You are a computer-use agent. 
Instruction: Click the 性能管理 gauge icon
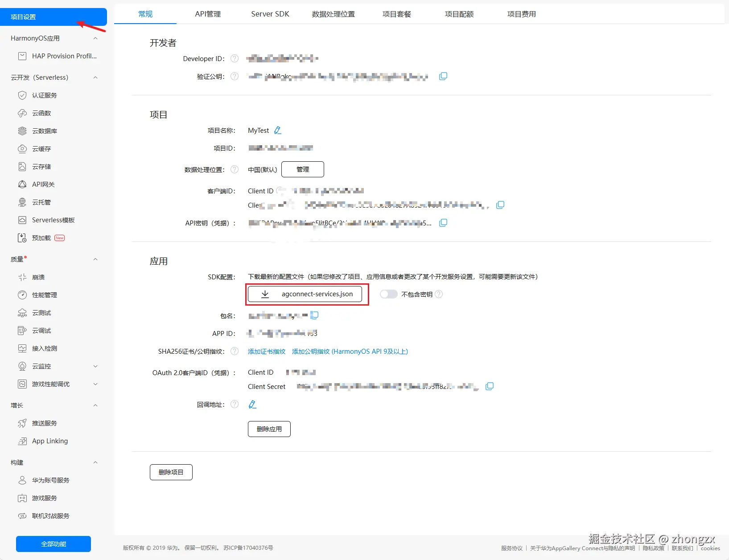tap(22, 295)
